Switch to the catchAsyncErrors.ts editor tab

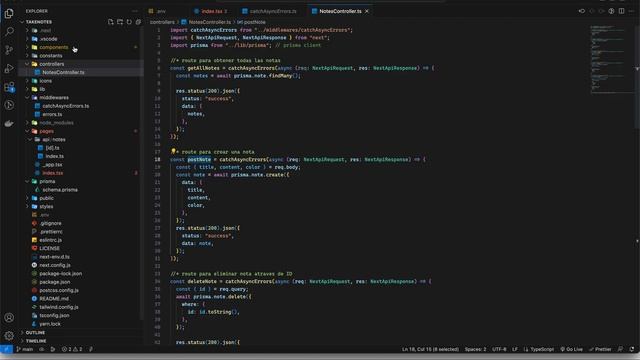click(x=272, y=11)
